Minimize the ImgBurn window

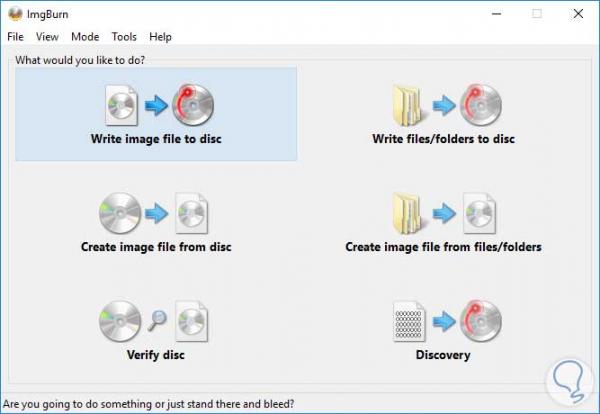point(497,14)
